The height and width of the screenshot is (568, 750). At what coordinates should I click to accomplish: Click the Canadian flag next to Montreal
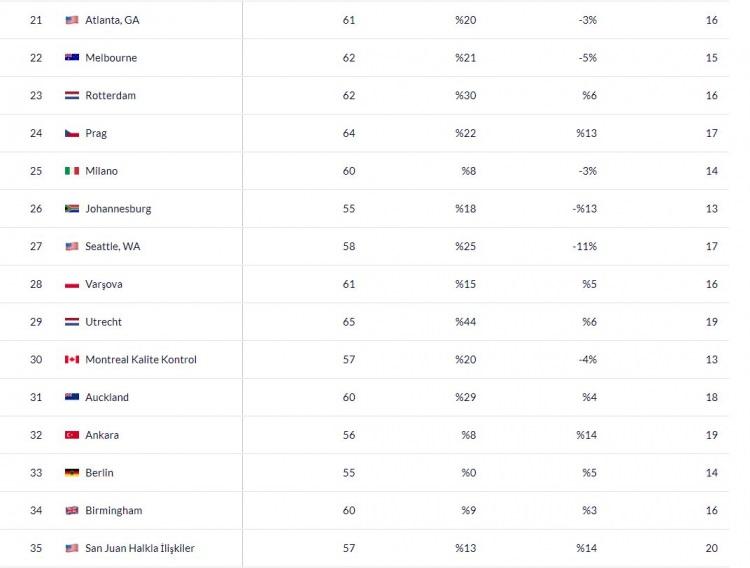click(72, 359)
